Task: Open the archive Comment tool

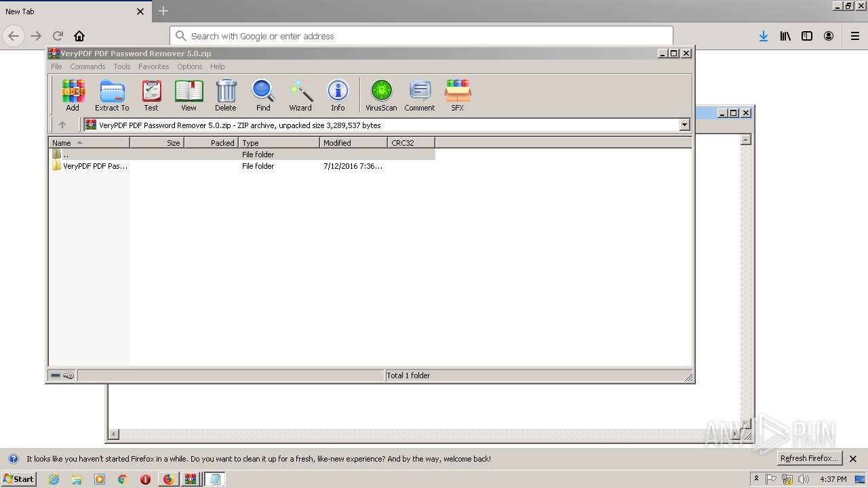Action: tap(420, 95)
